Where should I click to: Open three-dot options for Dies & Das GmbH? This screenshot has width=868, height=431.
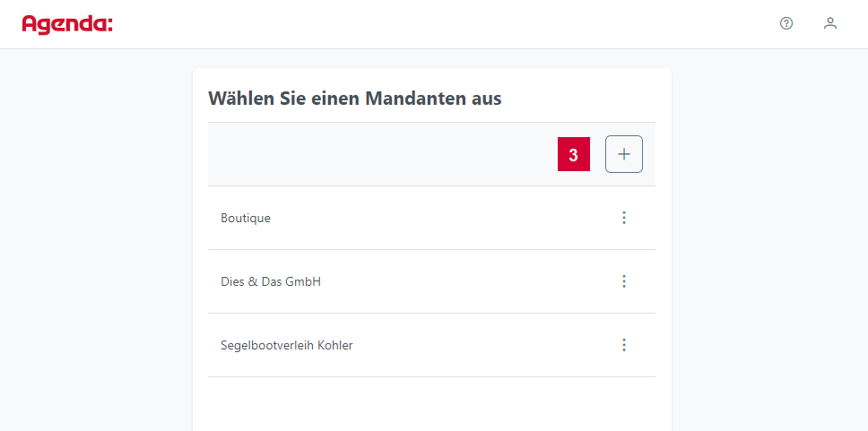[x=624, y=281]
